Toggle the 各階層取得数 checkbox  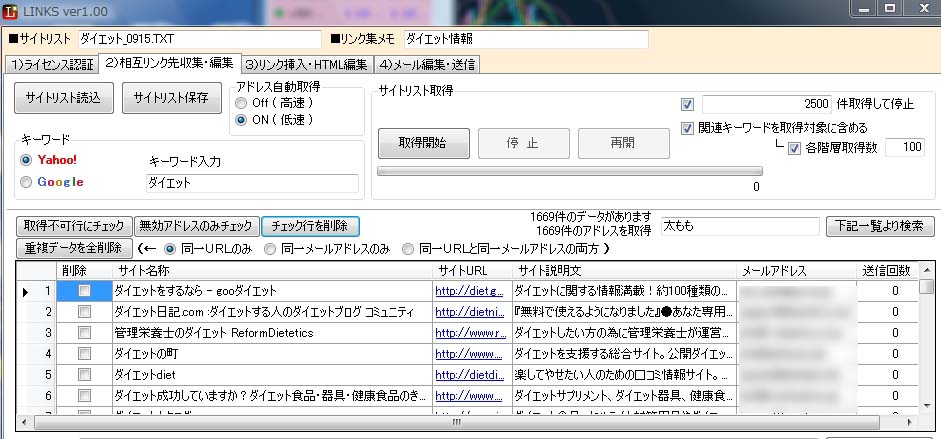[795, 148]
